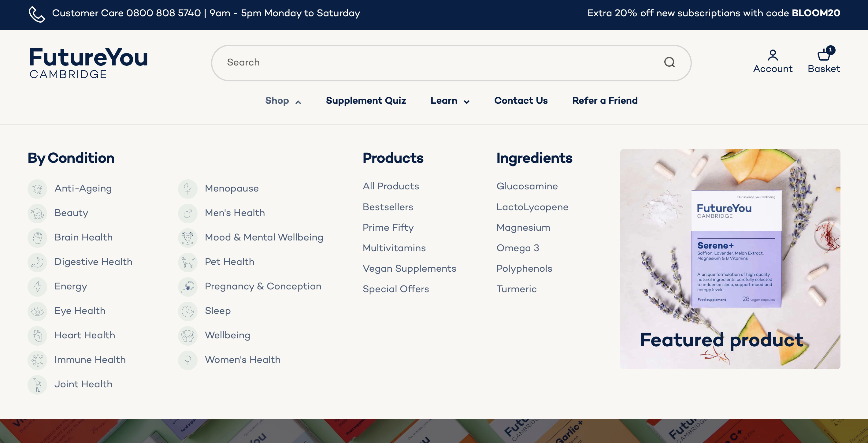
Task: Click the phone icon in the top bar
Action: 36,14
